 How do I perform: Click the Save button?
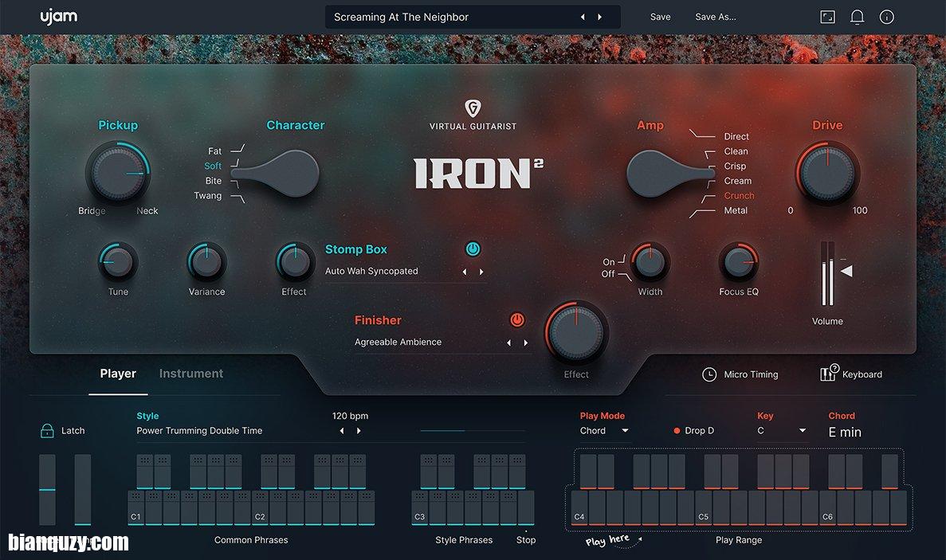coord(660,17)
